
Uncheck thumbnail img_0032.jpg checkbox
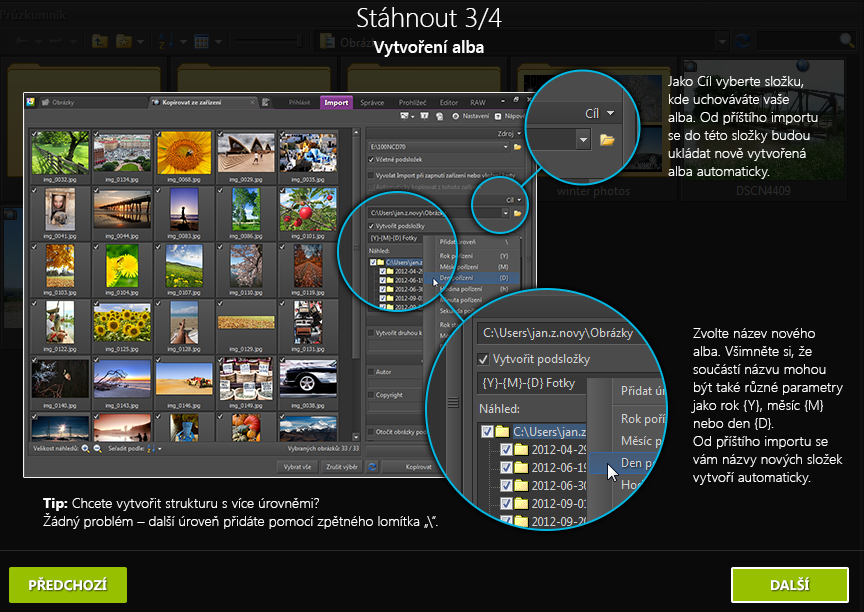(x=35, y=134)
